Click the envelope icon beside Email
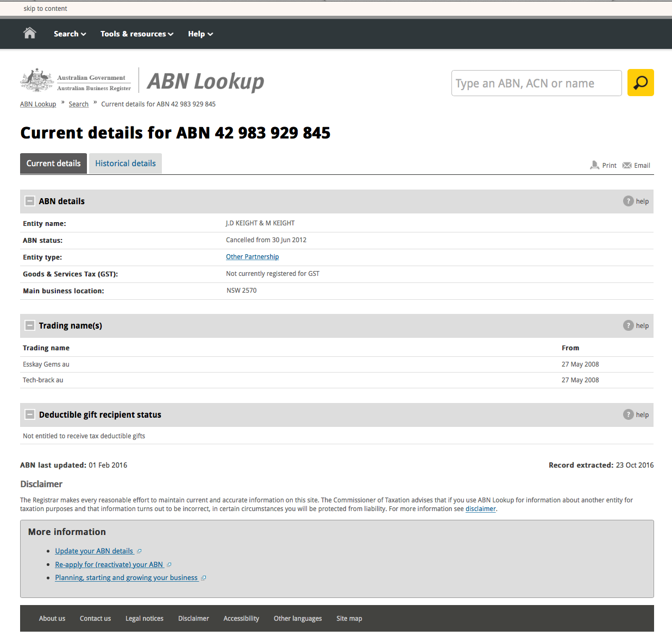Image resolution: width=672 pixels, height=636 pixels. click(x=627, y=165)
